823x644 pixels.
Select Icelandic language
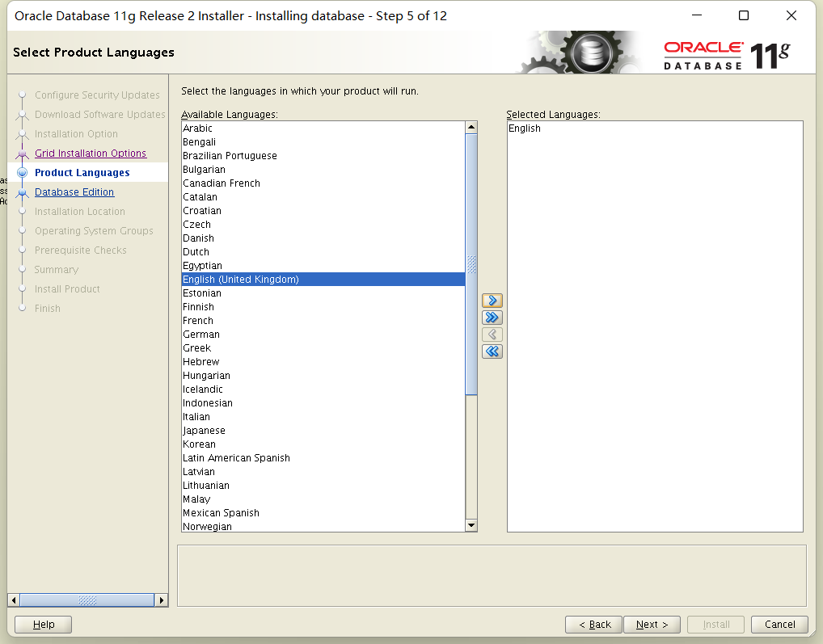323,389
